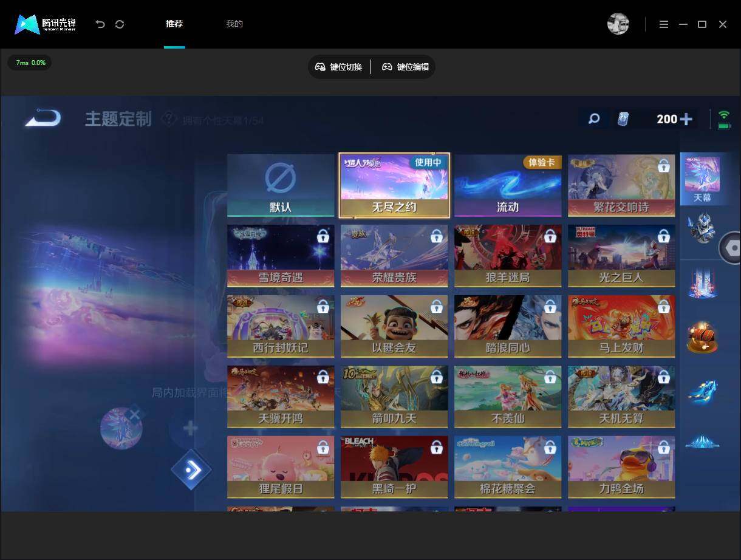Select the 黑崎一护 theme
Screen dimensions: 741x560
(394, 467)
